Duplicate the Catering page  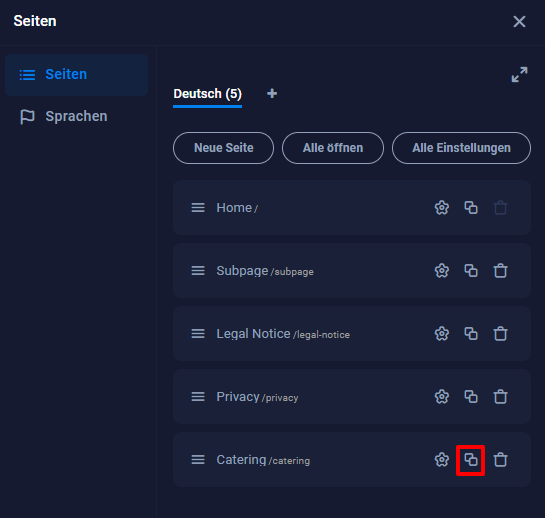click(x=471, y=460)
